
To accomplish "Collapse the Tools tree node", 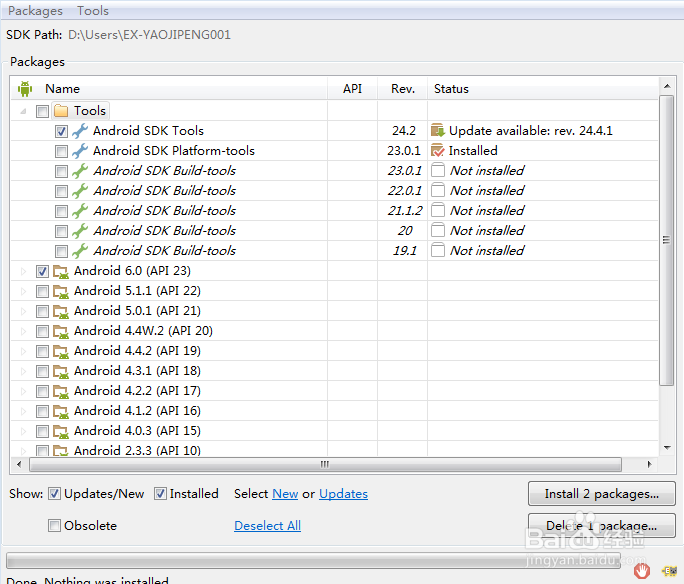I will point(24,111).
